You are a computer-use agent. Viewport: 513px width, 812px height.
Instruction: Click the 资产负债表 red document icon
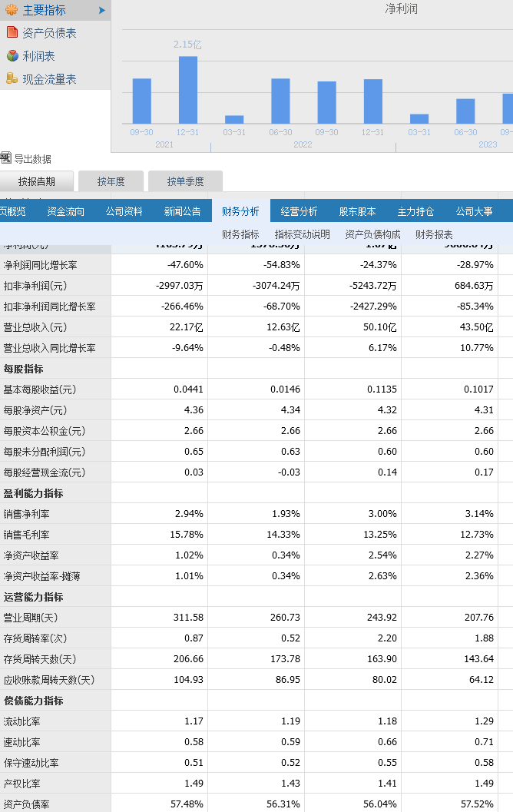(x=12, y=32)
